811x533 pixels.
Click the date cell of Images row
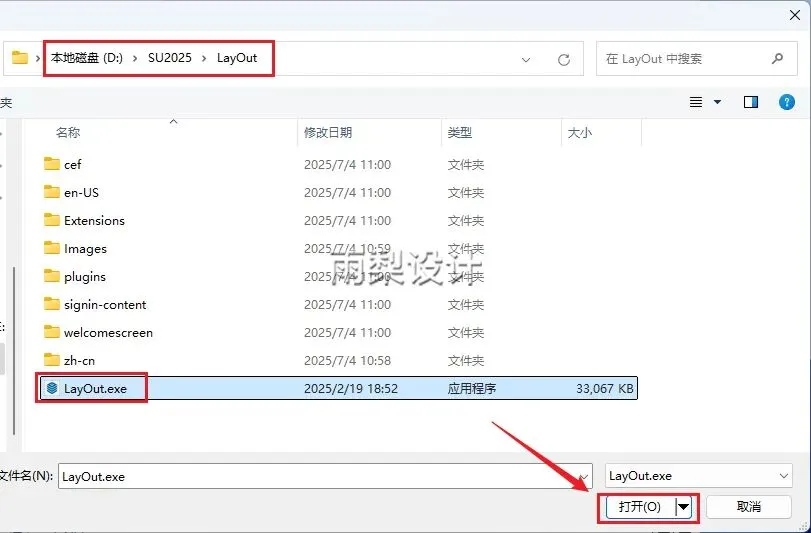pos(347,249)
